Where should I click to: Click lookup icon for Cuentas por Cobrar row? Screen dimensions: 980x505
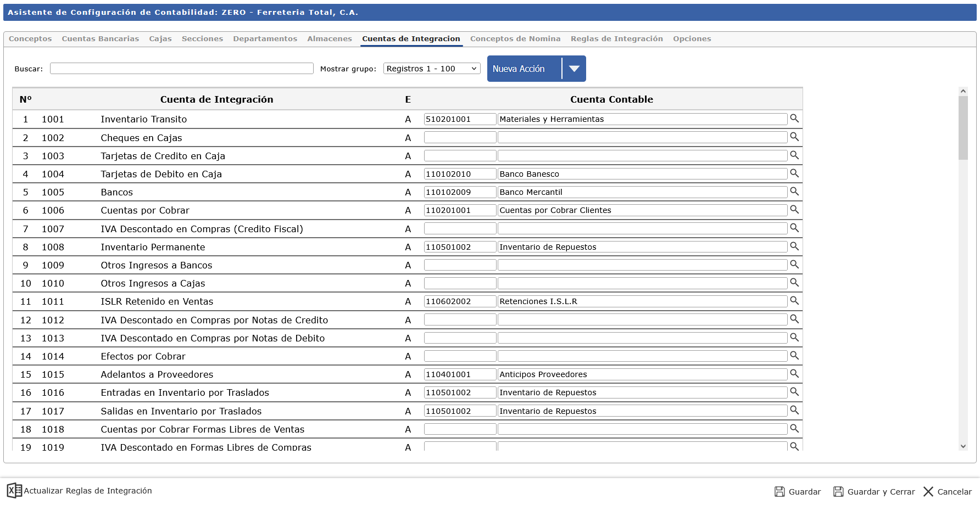click(795, 210)
